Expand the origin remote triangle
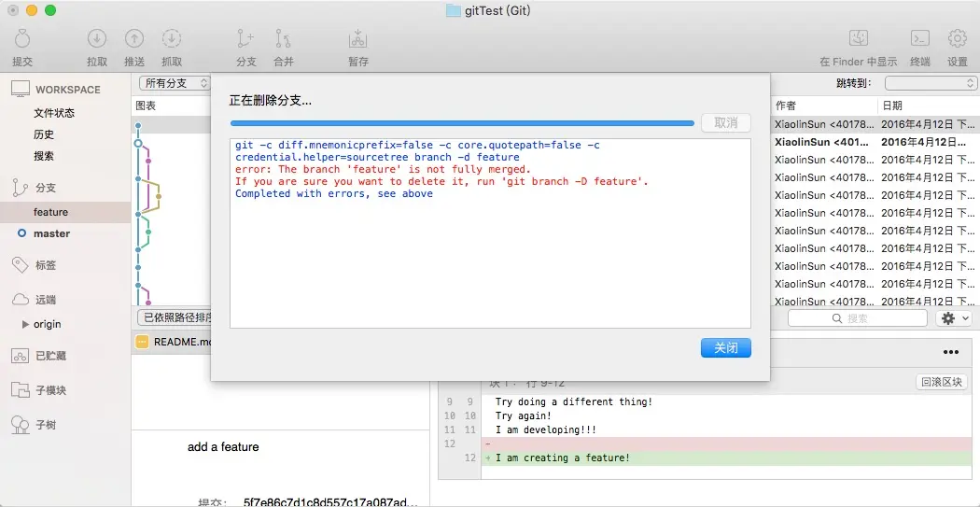 pos(25,324)
